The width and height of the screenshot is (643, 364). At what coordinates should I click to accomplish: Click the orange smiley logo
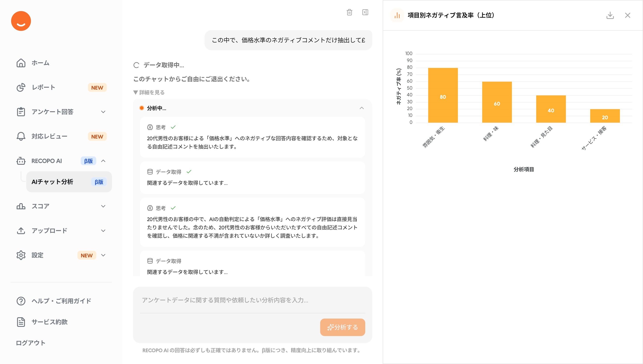(x=21, y=21)
